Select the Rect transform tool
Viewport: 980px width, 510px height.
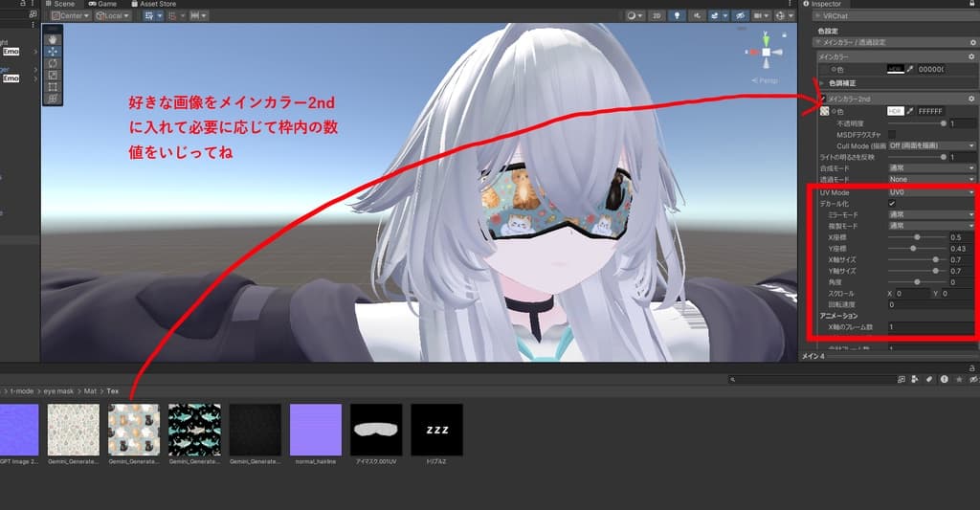[x=52, y=87]
